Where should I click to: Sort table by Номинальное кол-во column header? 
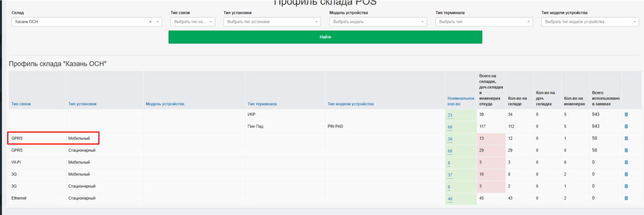460,101
